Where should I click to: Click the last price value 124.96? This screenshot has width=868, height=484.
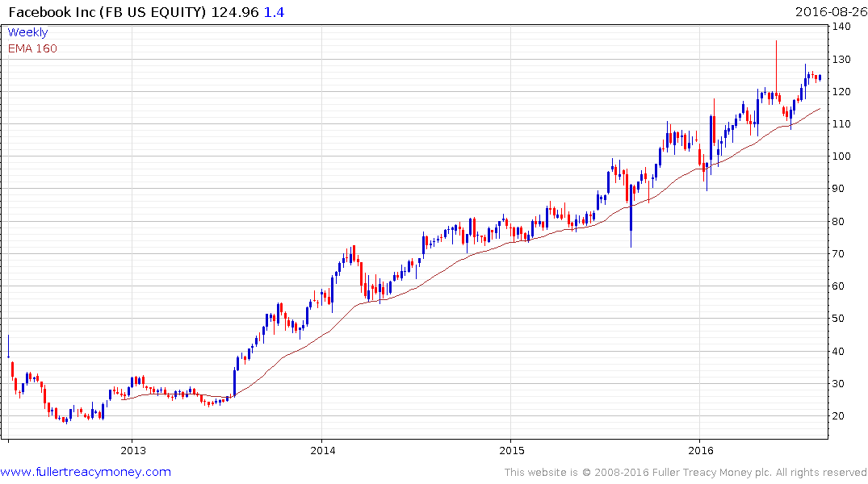[x=235, y=12]
